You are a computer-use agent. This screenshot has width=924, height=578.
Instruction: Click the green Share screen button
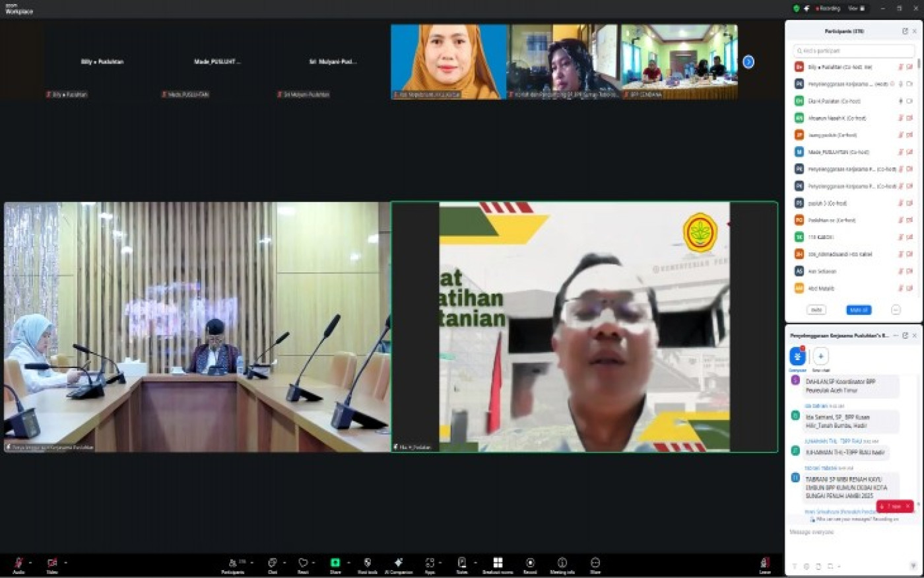click(x=335, y=563)
